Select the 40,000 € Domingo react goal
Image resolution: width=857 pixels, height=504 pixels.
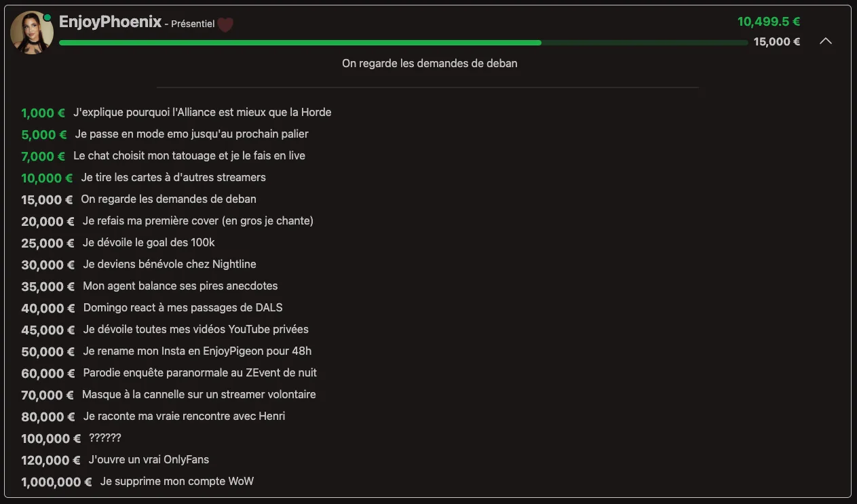[152, 308]
